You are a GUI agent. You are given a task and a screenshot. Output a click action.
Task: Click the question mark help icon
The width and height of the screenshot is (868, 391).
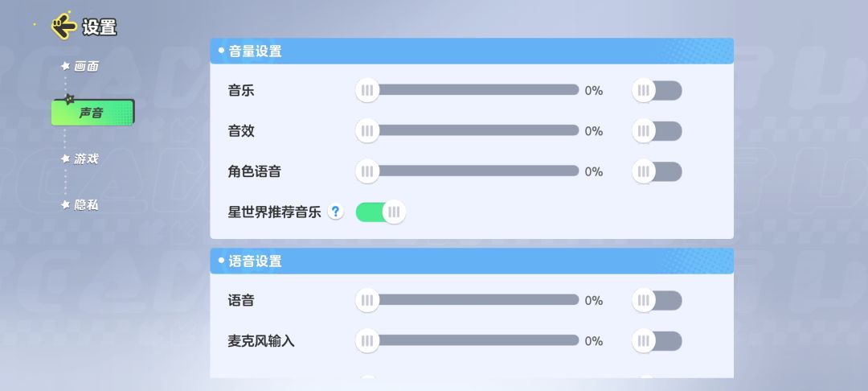pyautogui.click(x=336, y=212)
